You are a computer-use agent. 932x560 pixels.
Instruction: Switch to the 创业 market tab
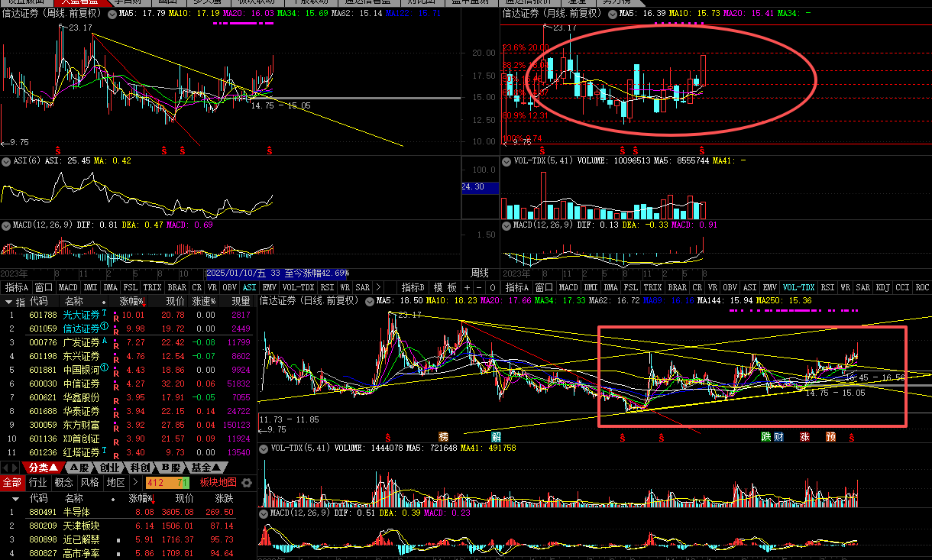click(x=110, y=468)
